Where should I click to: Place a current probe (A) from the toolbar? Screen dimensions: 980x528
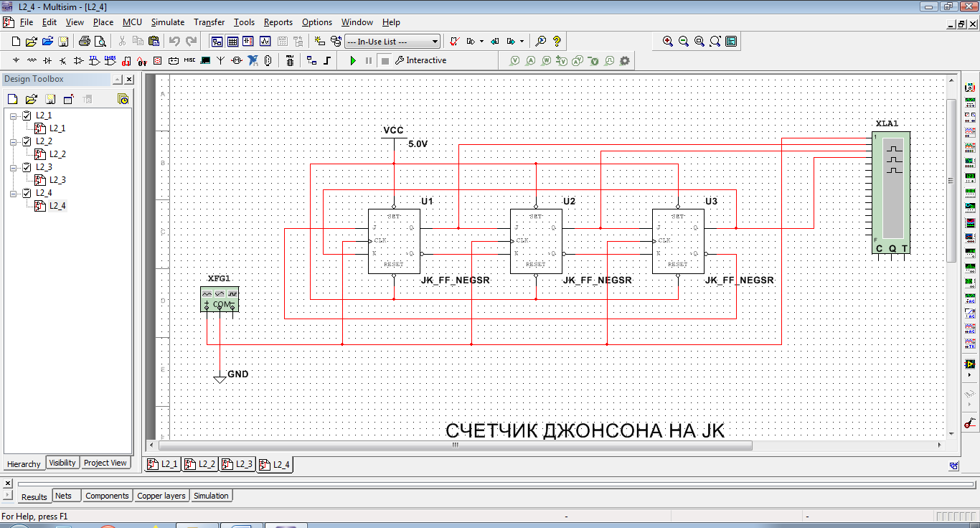click(531, 61)
